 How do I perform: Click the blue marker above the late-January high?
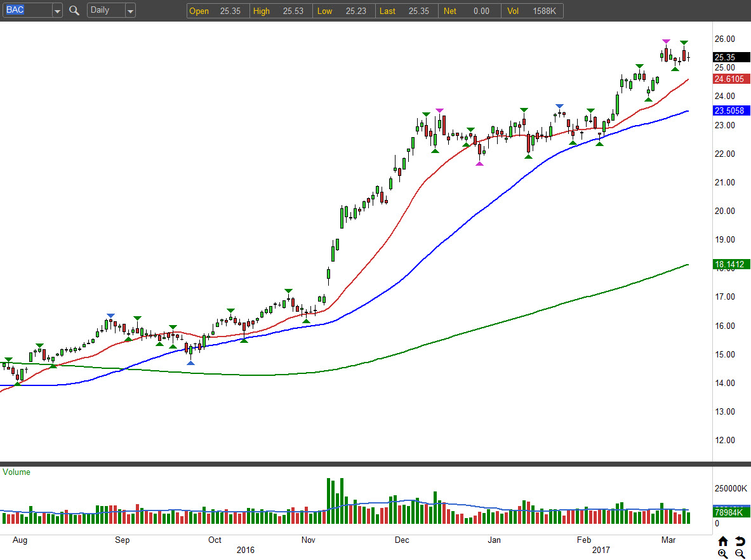(x=559, y=106)
